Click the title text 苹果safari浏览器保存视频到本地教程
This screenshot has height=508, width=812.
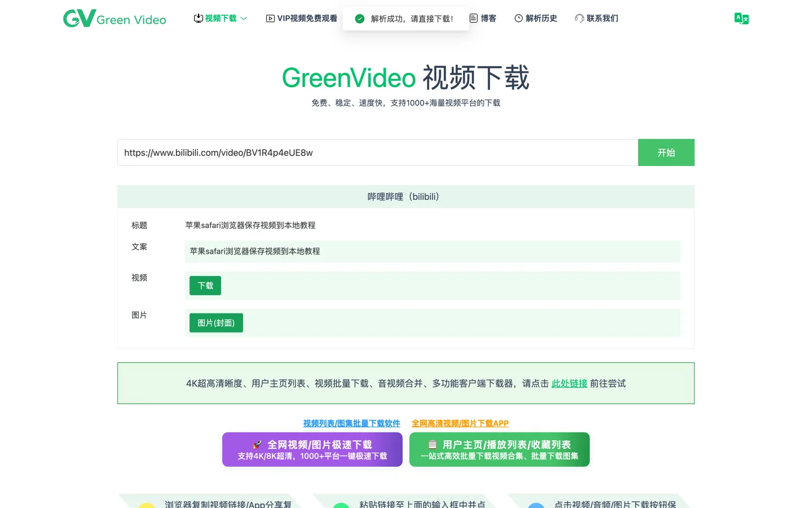pos(250,225)
